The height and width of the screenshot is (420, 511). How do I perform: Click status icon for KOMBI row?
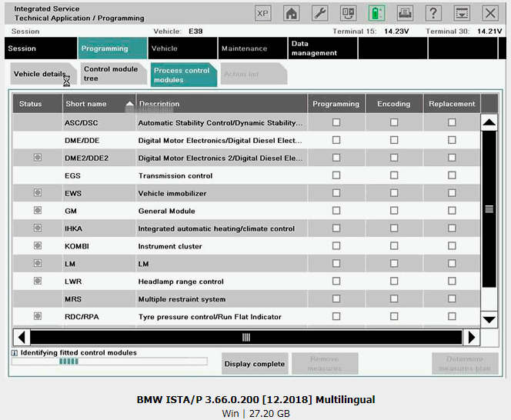[x=38, y=245]
